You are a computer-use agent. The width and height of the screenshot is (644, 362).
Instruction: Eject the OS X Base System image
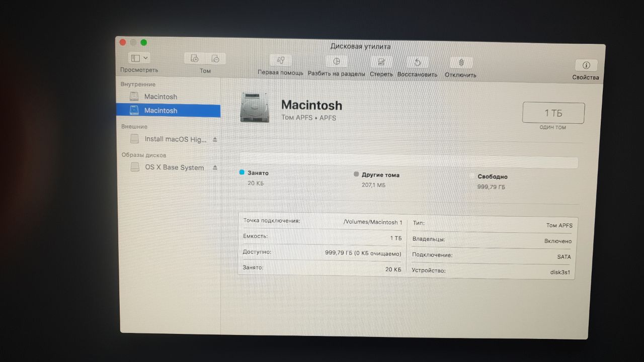[215, 167]
